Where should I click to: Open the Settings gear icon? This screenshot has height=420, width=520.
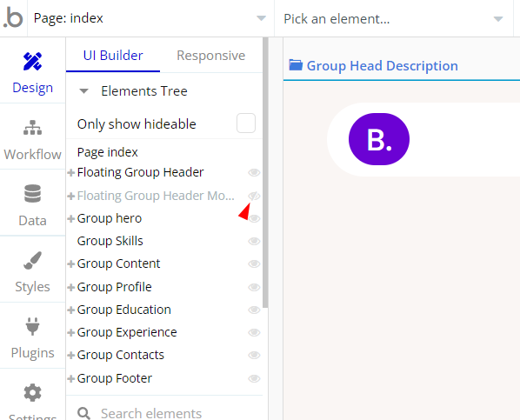(32, 393)
